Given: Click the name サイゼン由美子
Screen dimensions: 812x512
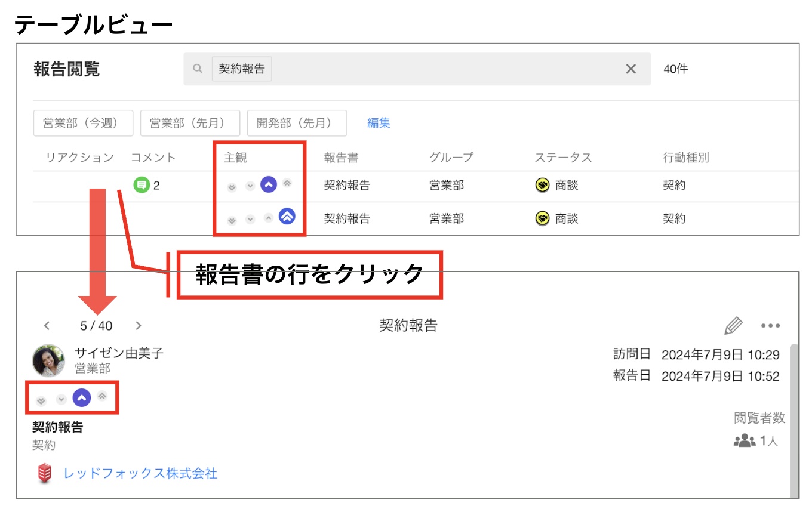Looking at the screenshot, I should pos(119,353).
